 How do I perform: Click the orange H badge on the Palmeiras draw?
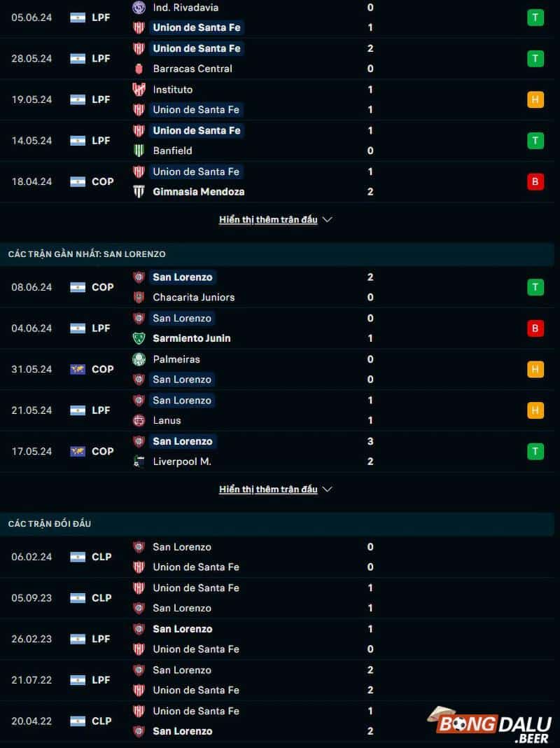535,369
